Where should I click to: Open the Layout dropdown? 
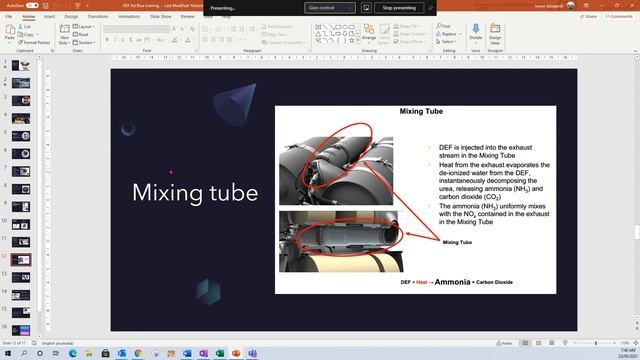pos(83,27)
